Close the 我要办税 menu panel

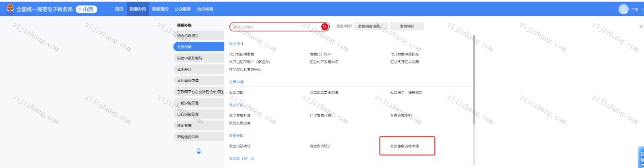641,27
